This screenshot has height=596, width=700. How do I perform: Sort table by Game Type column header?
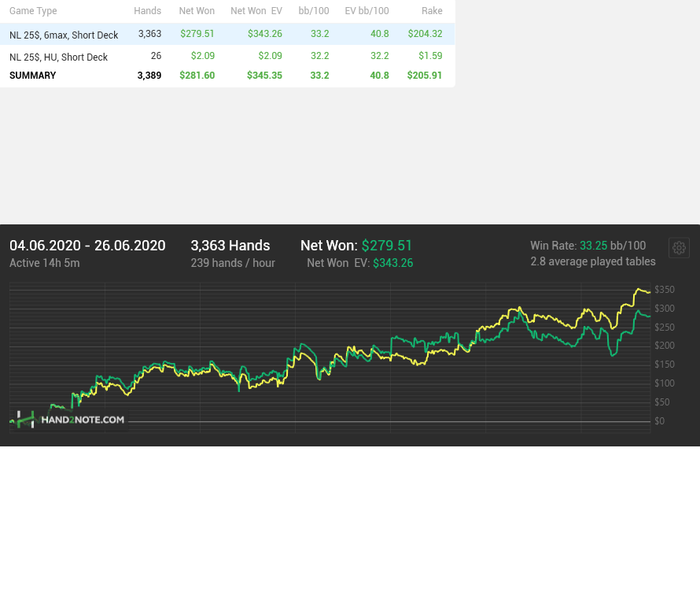pyautogui.click(x=33, y=11)
